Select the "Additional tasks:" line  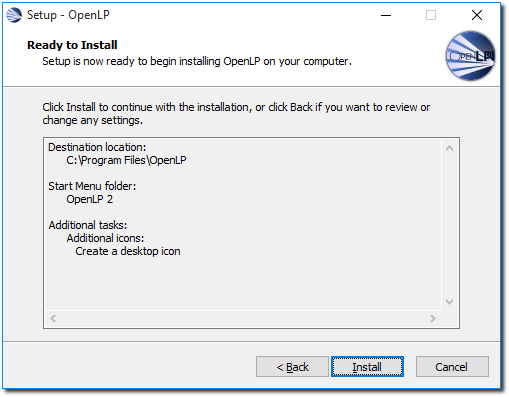[x=88, y=225]
